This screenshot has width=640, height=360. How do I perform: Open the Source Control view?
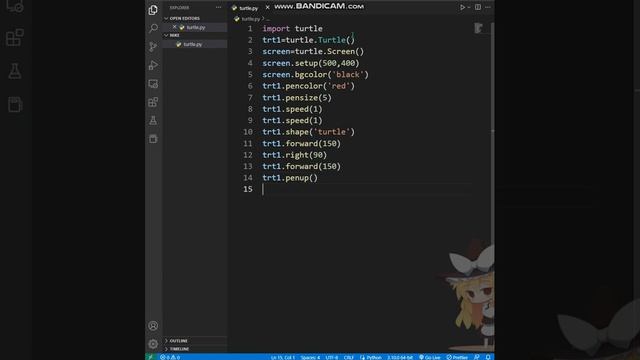pos(153,47)
